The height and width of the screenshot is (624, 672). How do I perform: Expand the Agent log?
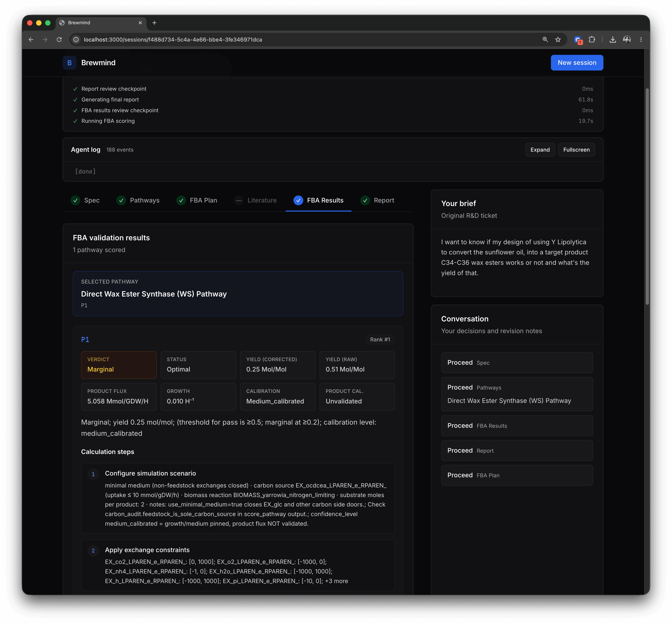540,150
